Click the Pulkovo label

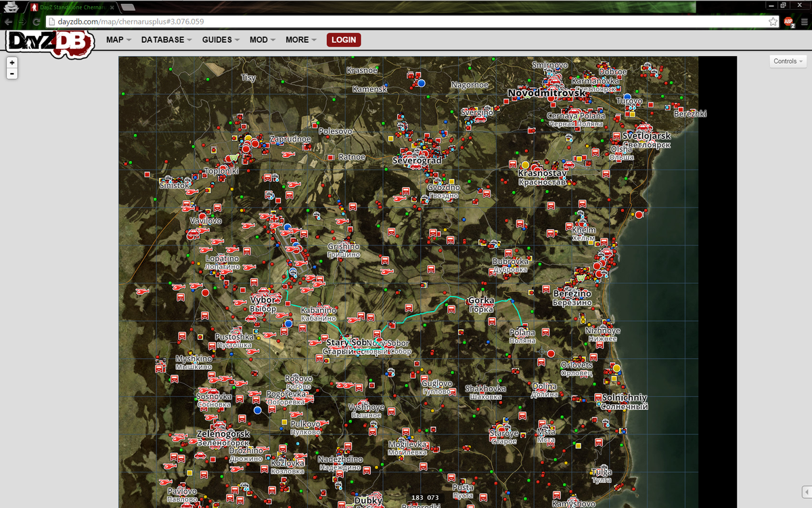click(x=305, y=424)
